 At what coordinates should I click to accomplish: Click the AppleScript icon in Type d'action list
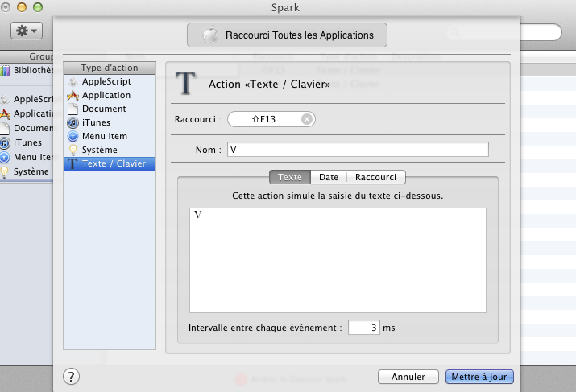tap(73, 81)
